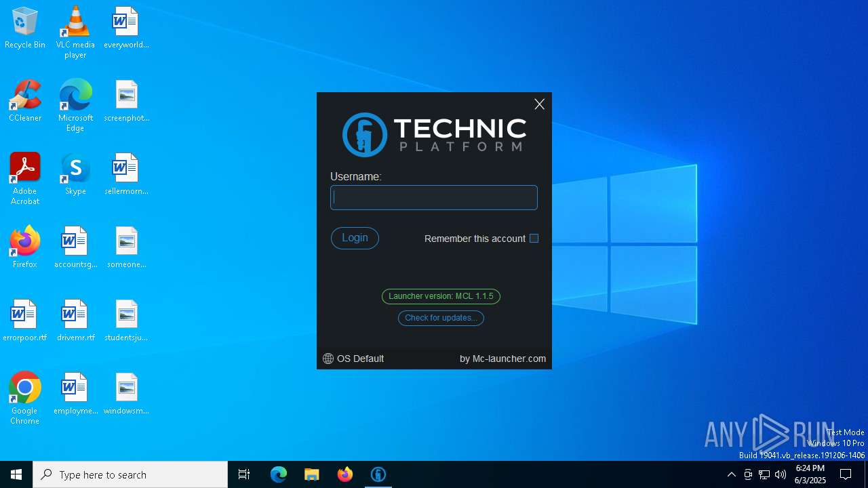Image resolution: width=868 pixels, height=488 pixels.
Task: Enable Remember this account checkbox
Action: 534,238
